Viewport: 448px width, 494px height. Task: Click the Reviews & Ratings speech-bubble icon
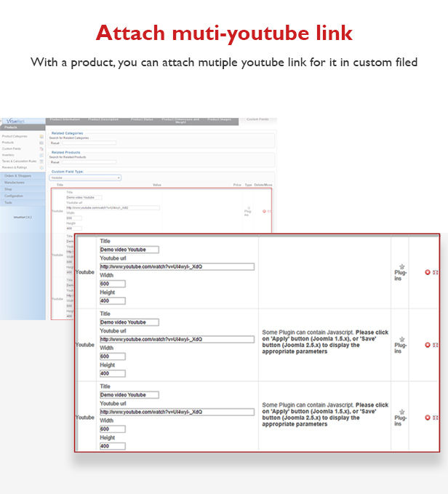pos(41,167)
